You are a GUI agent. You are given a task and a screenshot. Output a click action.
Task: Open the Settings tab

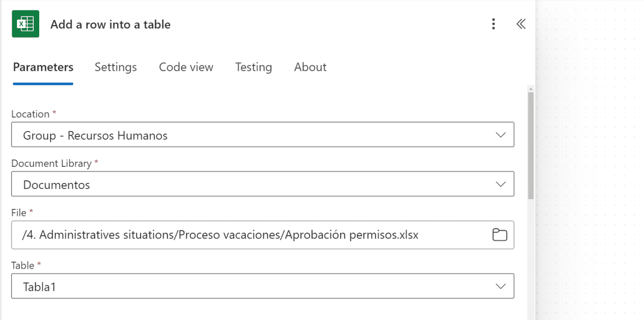116,67
